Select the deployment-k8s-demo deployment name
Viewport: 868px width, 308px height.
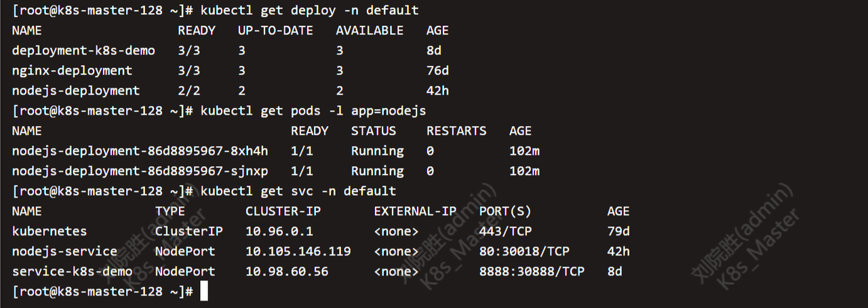click(x=83, y=51)
